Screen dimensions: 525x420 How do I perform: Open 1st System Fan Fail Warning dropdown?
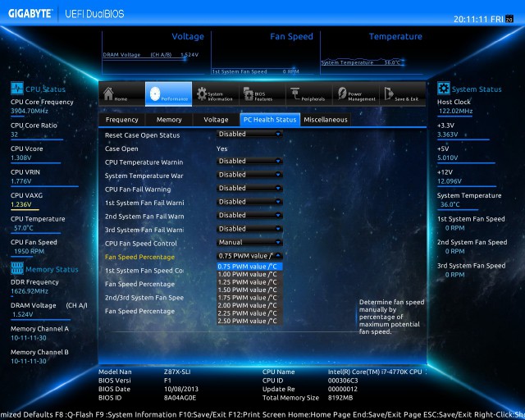pos(249,202)
